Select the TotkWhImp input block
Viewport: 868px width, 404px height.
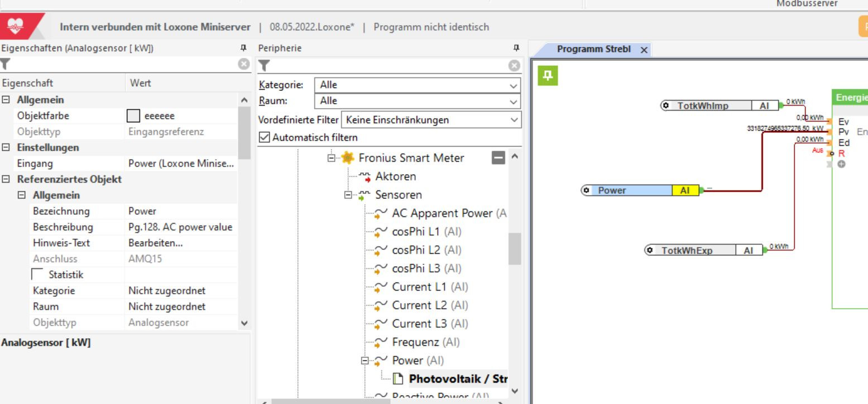coord(720,105)
